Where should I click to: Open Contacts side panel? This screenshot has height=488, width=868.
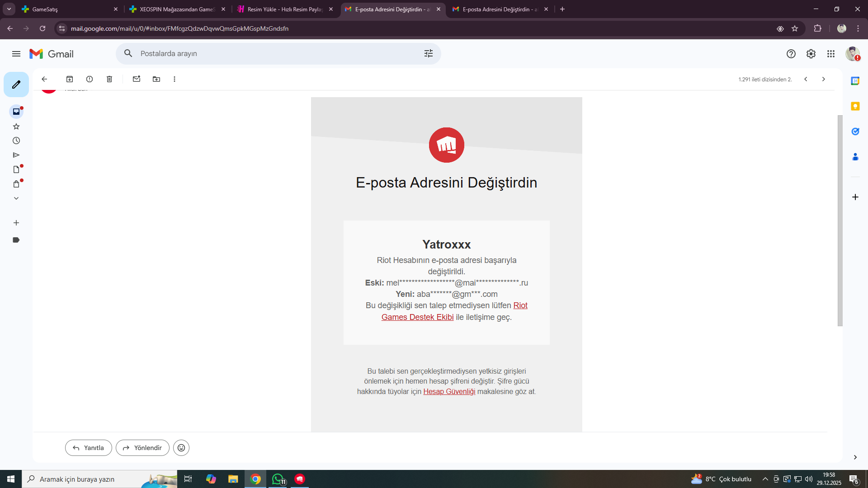tap(855, 157)
